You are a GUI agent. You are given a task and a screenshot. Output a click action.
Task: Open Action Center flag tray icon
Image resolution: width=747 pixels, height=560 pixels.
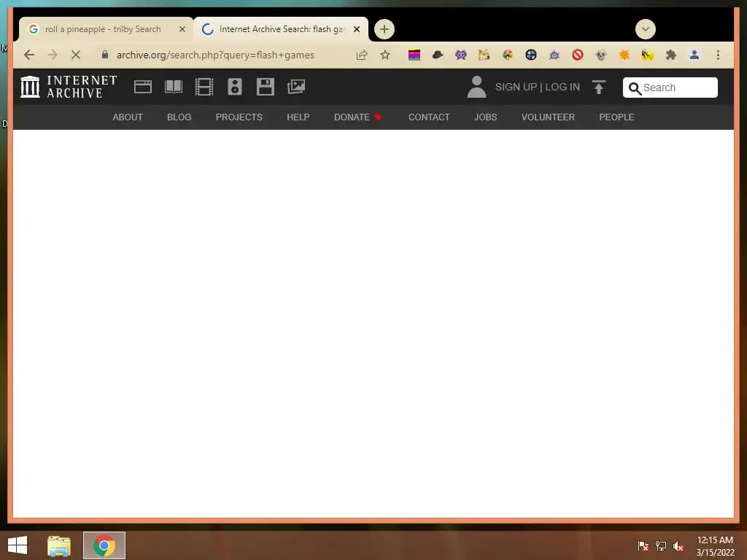tap(643, 545)
